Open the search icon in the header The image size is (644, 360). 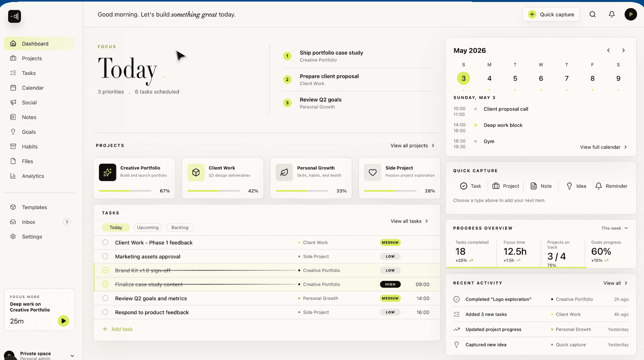(x=592, y=14)
